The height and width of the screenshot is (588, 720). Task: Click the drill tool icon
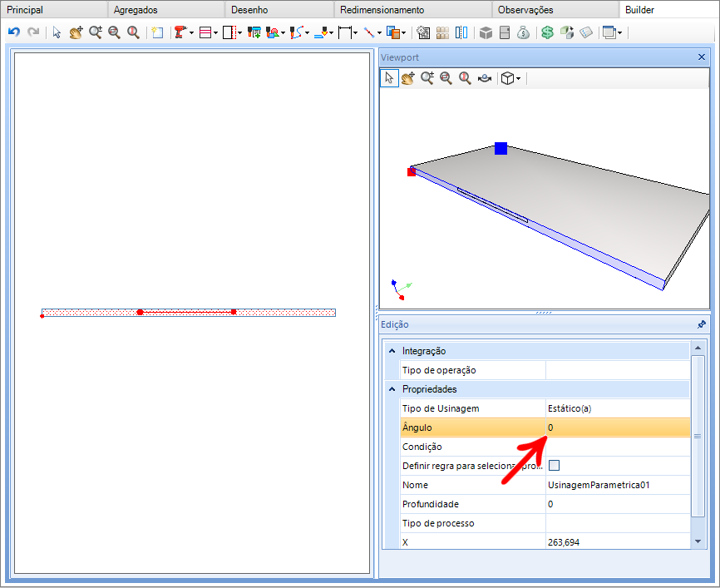tap(180, 32)
